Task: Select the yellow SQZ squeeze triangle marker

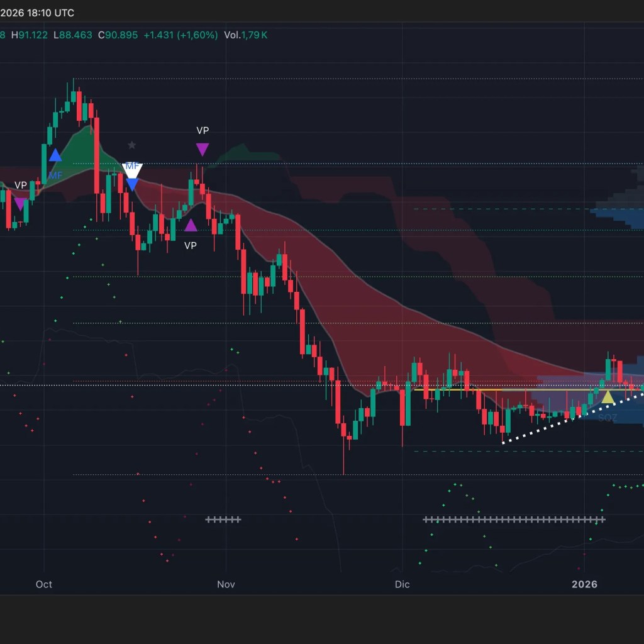Action: click(608, 397)
